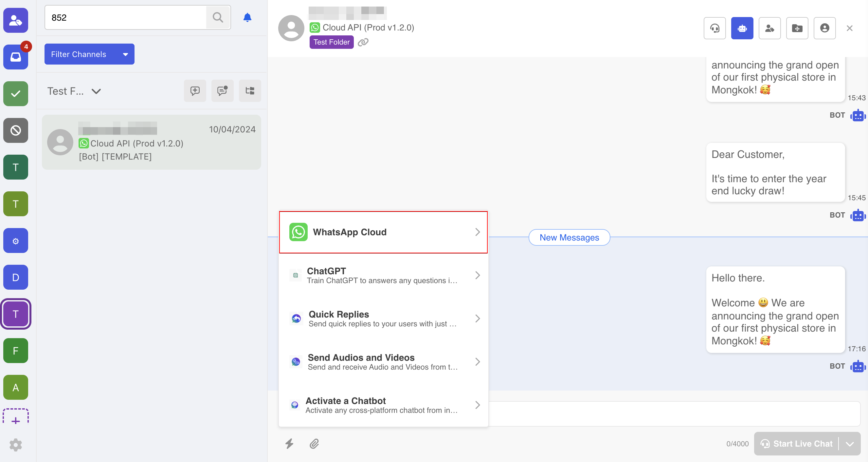
Task: Click the notification bell icon
Action: tap(247, 18)
